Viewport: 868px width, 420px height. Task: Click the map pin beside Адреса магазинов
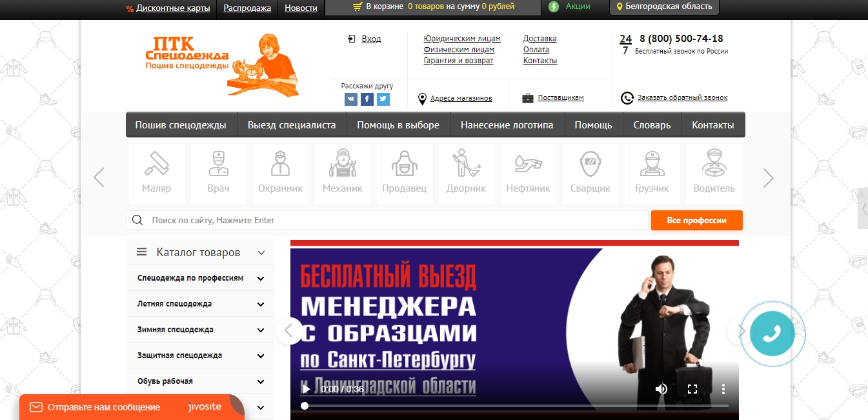tap(422, 99)
